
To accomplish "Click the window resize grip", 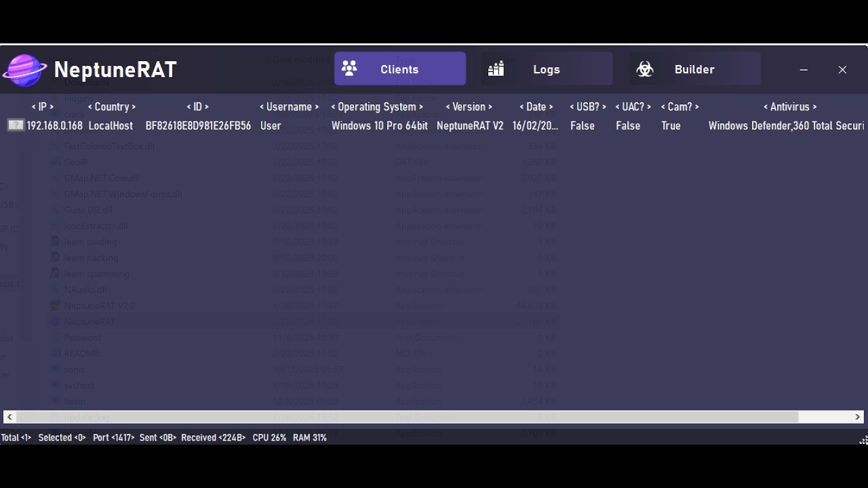I will click(863, 440).
